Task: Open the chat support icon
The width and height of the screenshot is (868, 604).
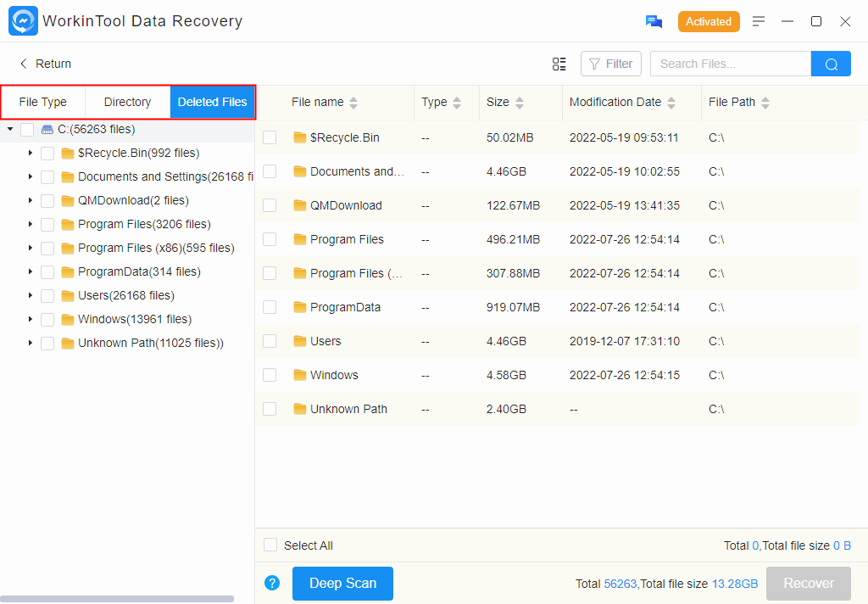Action: tap(654, 22)
